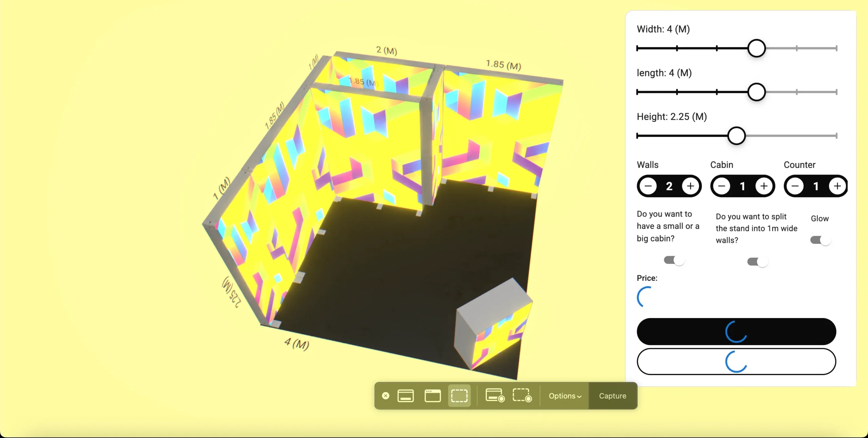Select Capture Selected Window icon
Image resolution: width=868 pixels, height=438 pixels.
(433, 396)
